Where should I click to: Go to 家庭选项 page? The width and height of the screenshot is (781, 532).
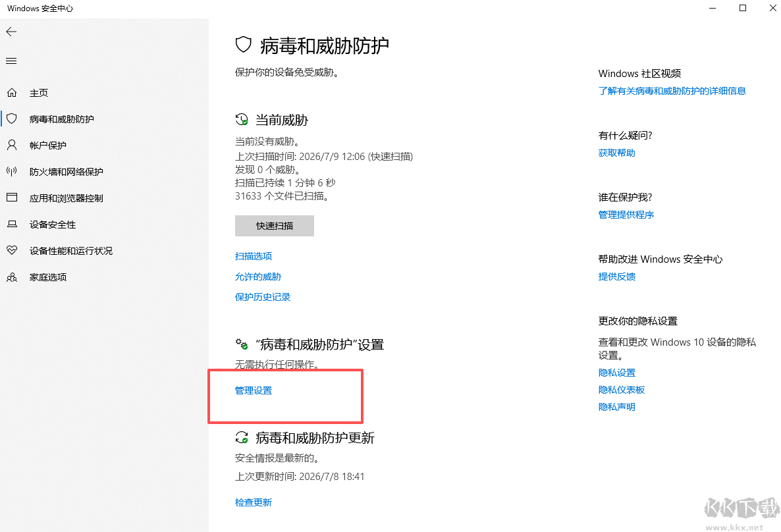48,277
